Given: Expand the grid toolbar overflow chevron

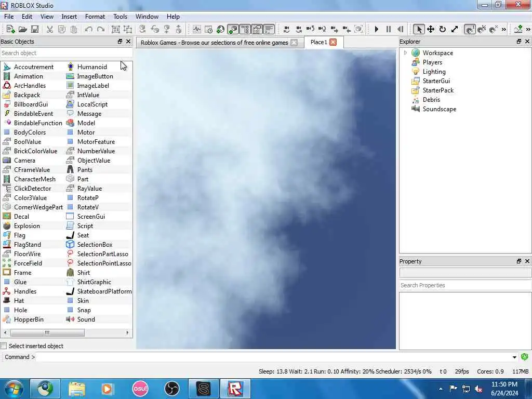Looking at the screenshot, I should (x=504, y=30).
